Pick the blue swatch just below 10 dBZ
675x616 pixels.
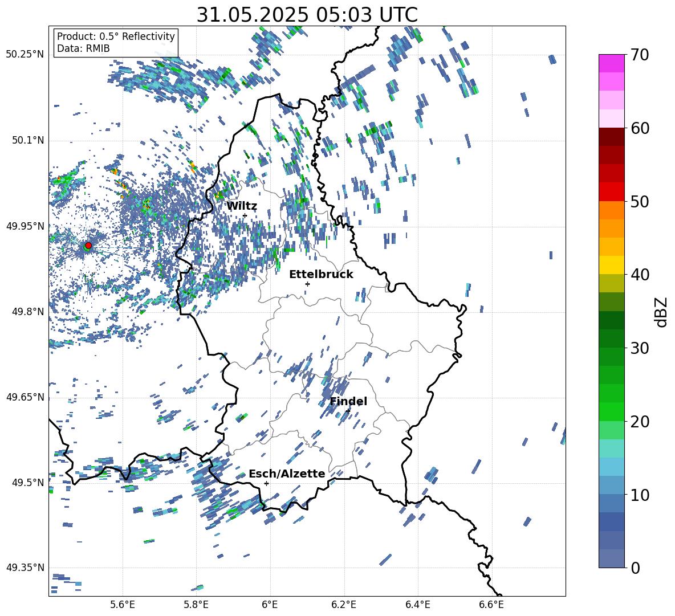(611, 503)
